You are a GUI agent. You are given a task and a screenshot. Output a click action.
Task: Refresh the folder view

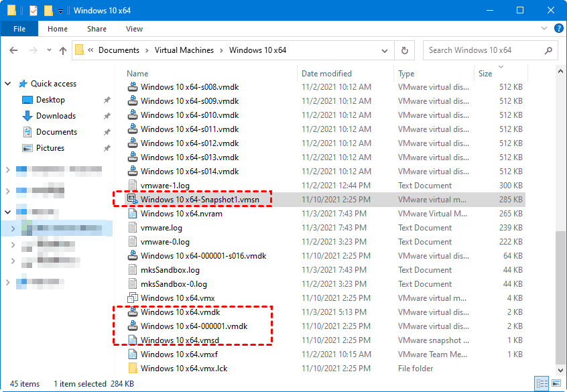pyautogui.click(x=405, y=50)
